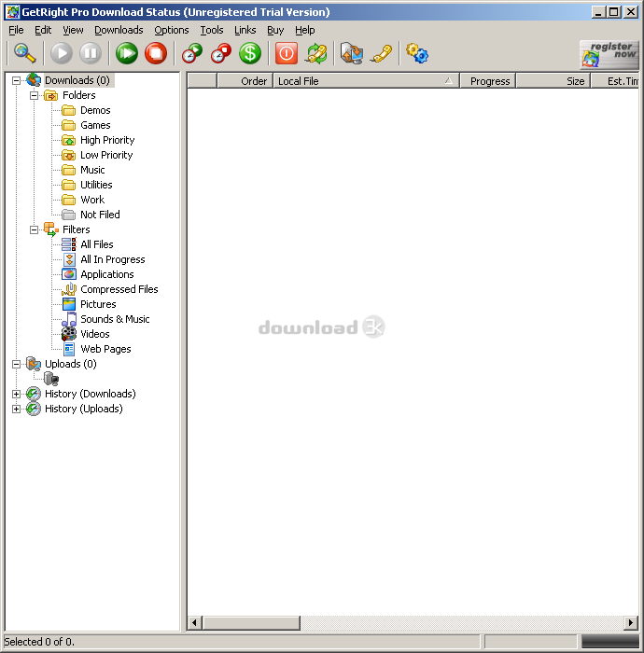644x653 pixels.
Task: Select the Applications filter
Action: 107,274
